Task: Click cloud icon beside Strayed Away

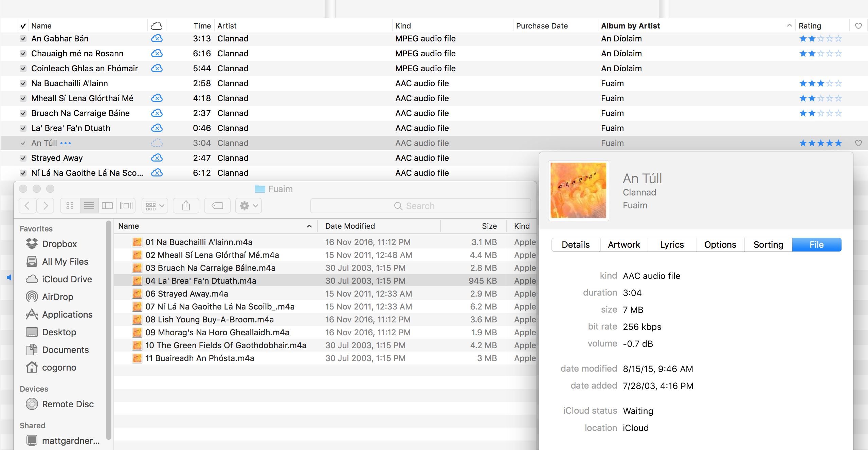Action: tap(157, 158)
